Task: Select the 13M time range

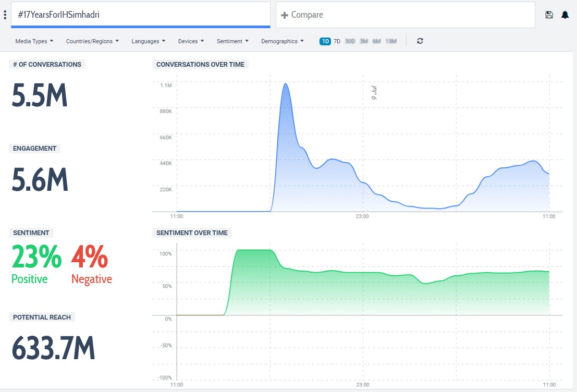Action: pyautogui.click(x=391, y=41)
